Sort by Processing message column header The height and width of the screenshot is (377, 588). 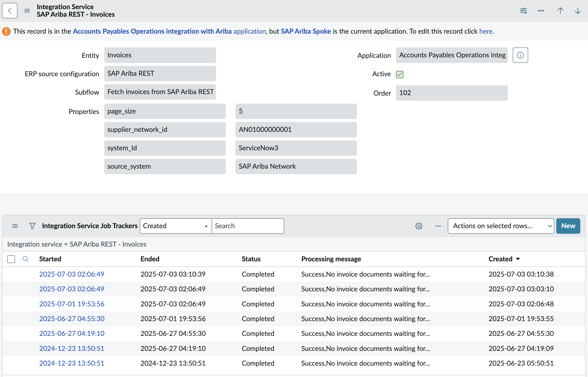pyautogui.click(x=331, y=259)
